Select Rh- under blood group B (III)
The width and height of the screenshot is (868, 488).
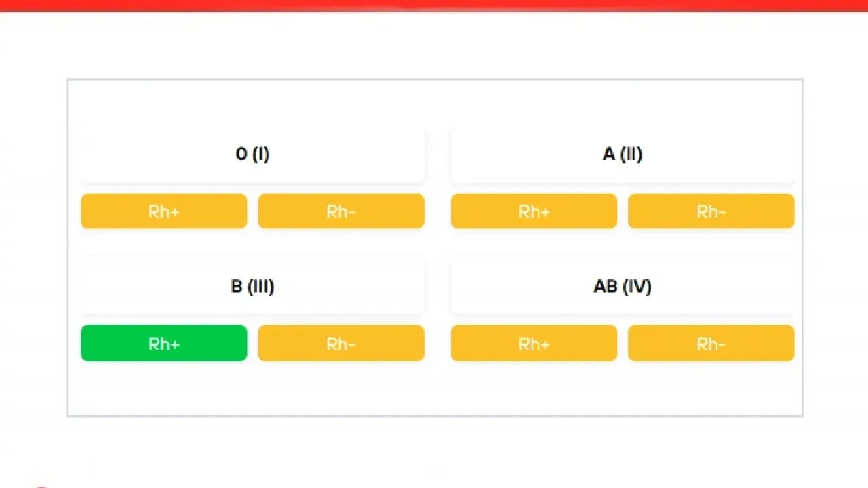tap(341, 343)
